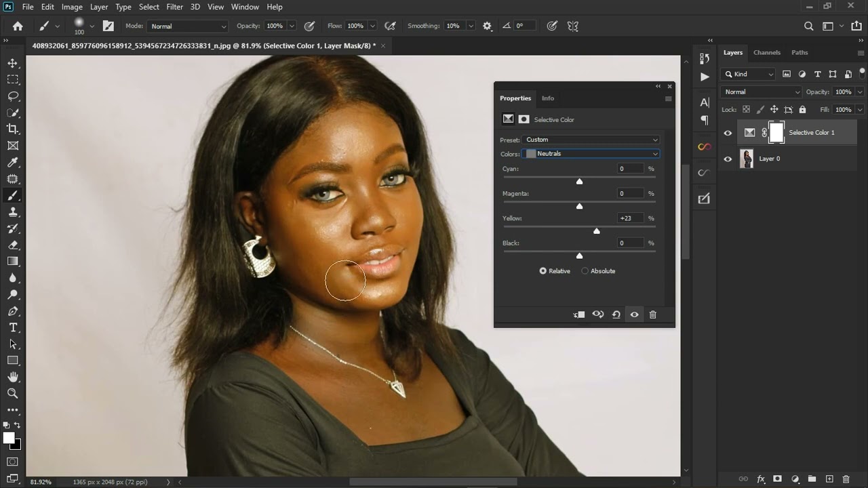Select the Gradient tool
Screen dimensions: 868x488
point(13,261)
